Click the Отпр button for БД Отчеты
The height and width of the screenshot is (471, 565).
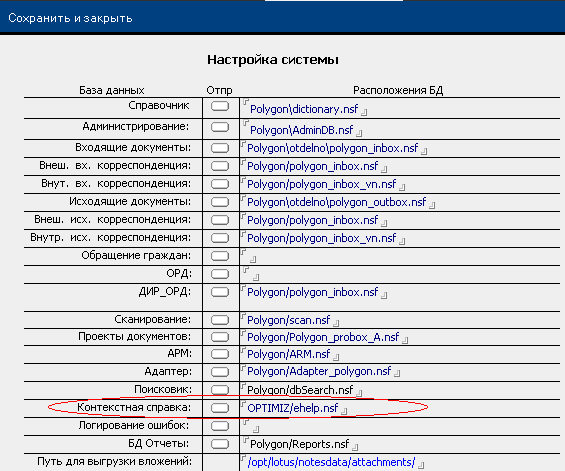(220, 444)
